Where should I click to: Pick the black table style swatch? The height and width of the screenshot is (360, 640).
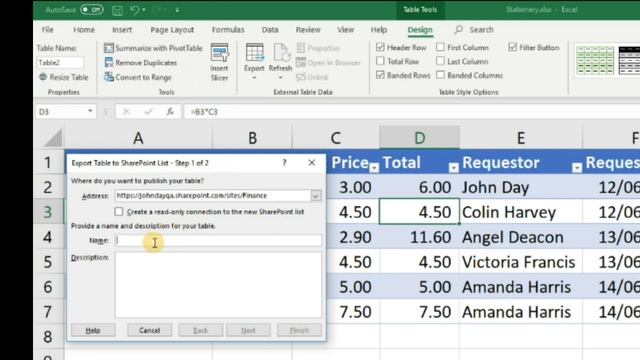629,60
